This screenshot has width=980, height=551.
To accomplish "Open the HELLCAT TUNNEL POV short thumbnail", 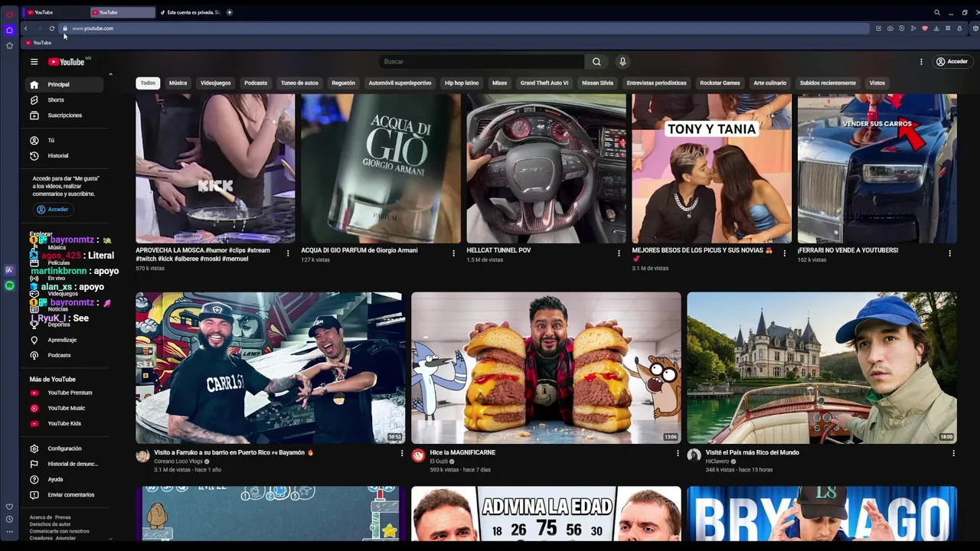I will click(546, 168).
